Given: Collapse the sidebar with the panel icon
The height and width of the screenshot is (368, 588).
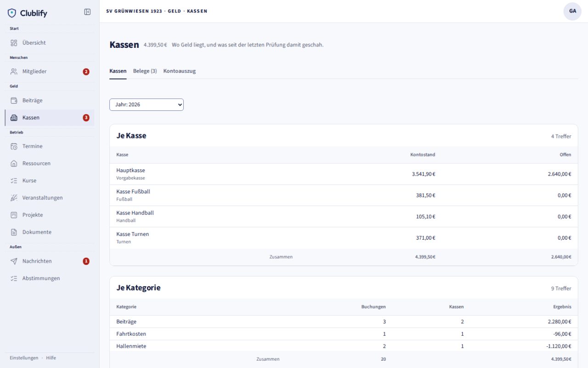Looking at the screenshot, I should 87,12.
